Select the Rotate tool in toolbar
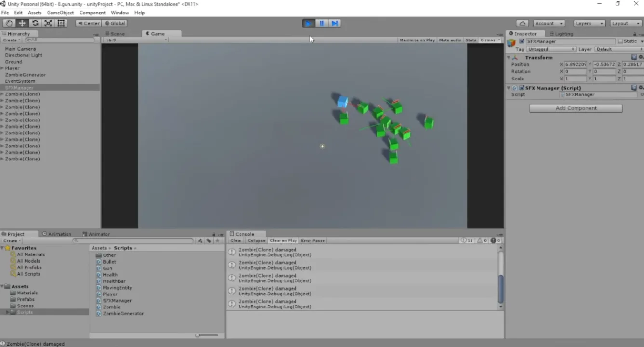 pos(35,23)
